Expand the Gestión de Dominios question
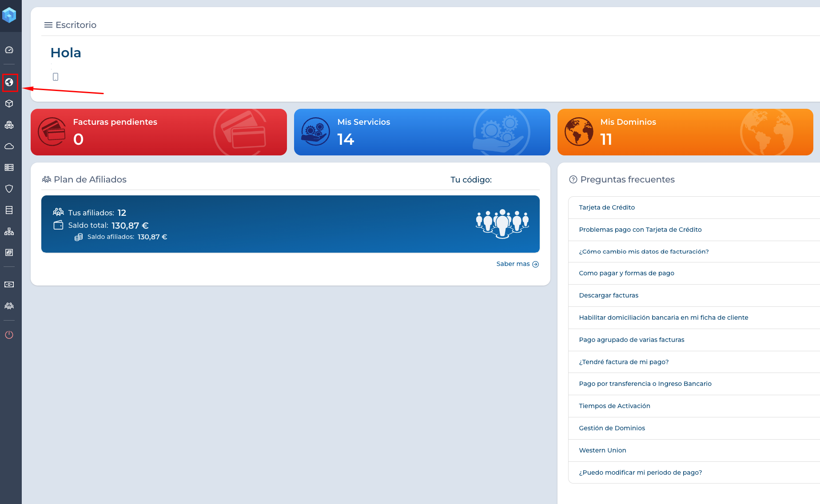Screen dimensions: 820x504 612,428
